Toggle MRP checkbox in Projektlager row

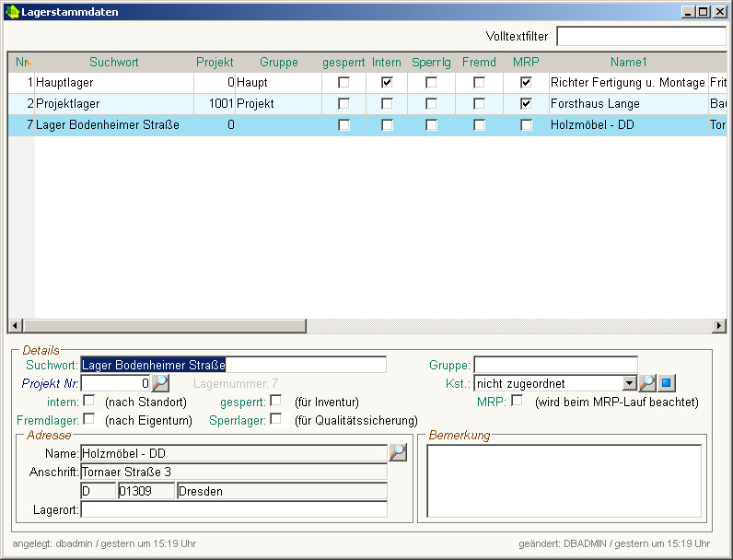(526, 103)
